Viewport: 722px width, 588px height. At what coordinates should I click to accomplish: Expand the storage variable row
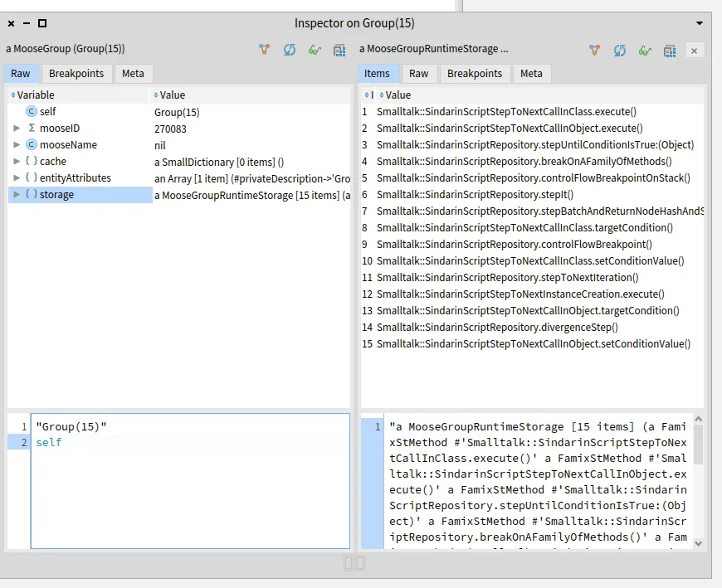click(x=17, y=194)
